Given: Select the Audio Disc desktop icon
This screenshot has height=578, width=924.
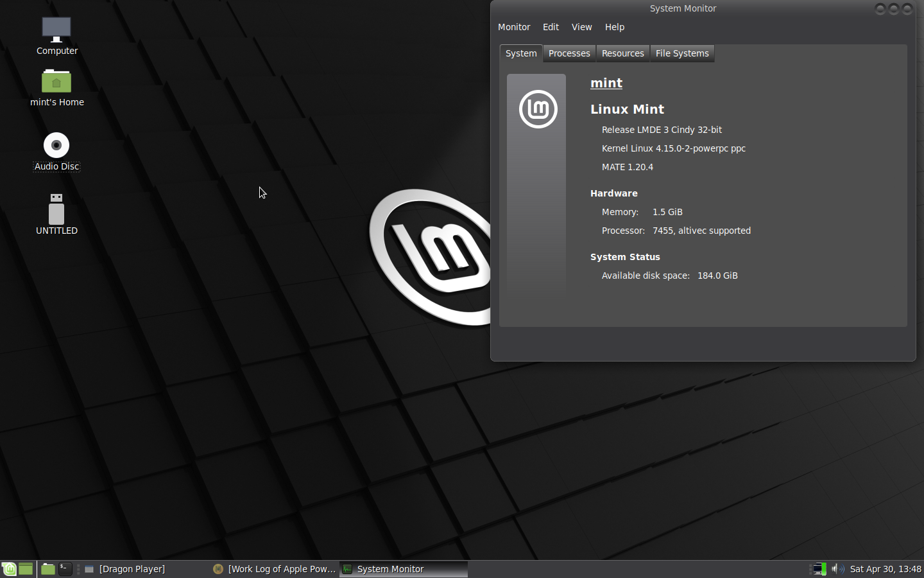Looking at the screenshot, I should pos(56,152).
